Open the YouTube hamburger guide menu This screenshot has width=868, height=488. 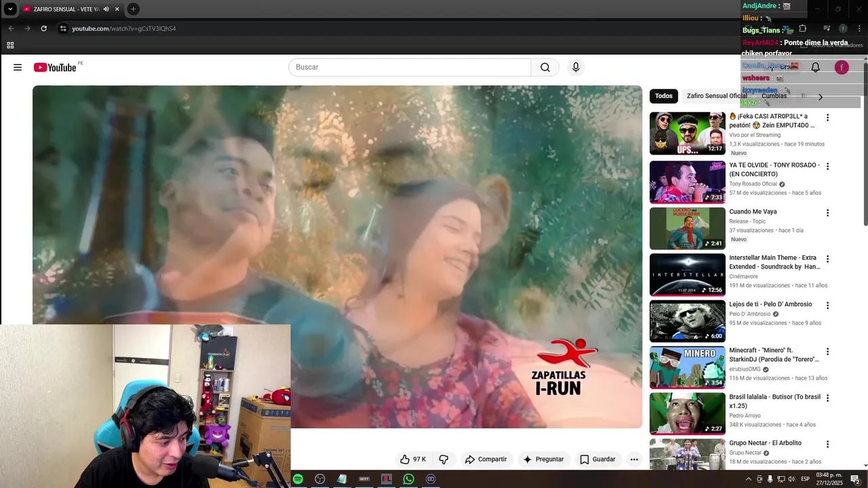pos(18,67)
